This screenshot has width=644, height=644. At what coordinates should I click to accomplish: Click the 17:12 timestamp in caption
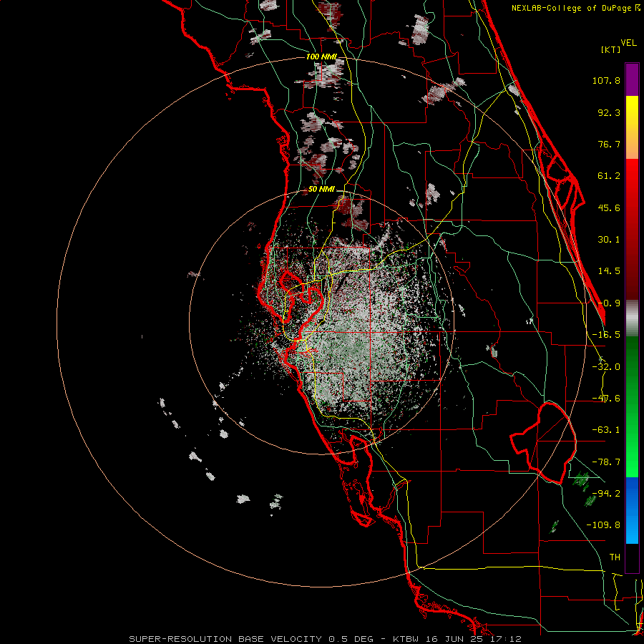[x=507, y=639]
